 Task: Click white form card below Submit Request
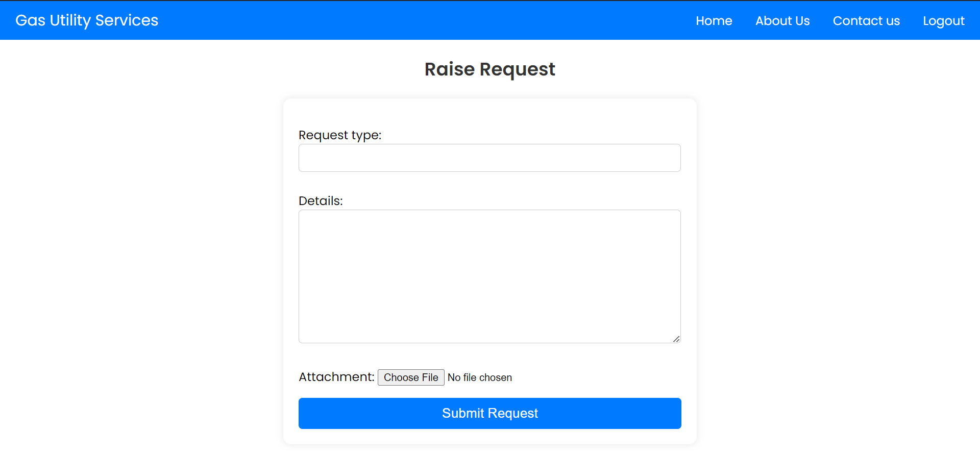(490, 437)
